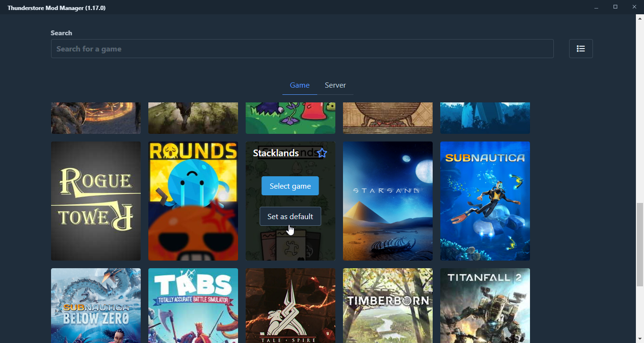Open the Starsand game tile
Viewport: 644px width, 343px height.
(387, 201)
